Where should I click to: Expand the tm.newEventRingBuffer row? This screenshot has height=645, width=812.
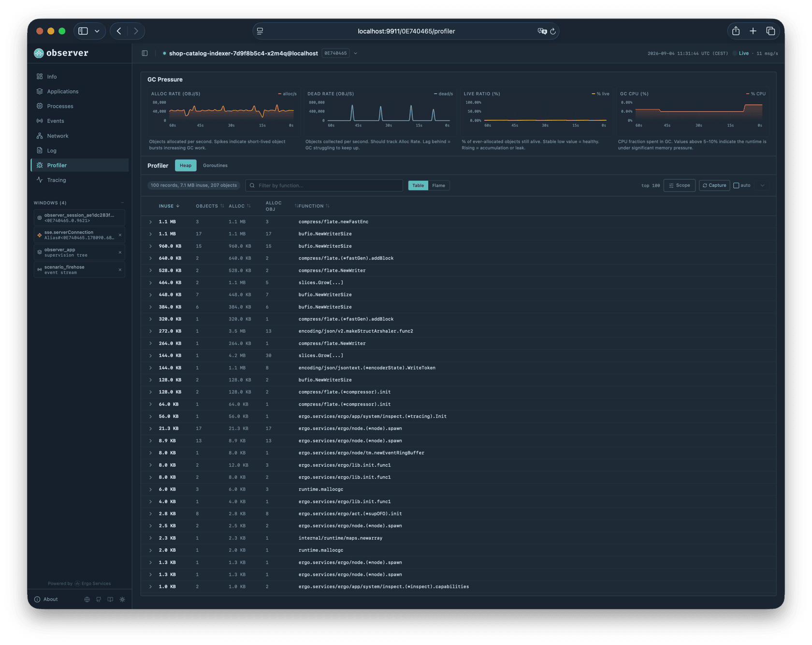[x=150, y=453]
